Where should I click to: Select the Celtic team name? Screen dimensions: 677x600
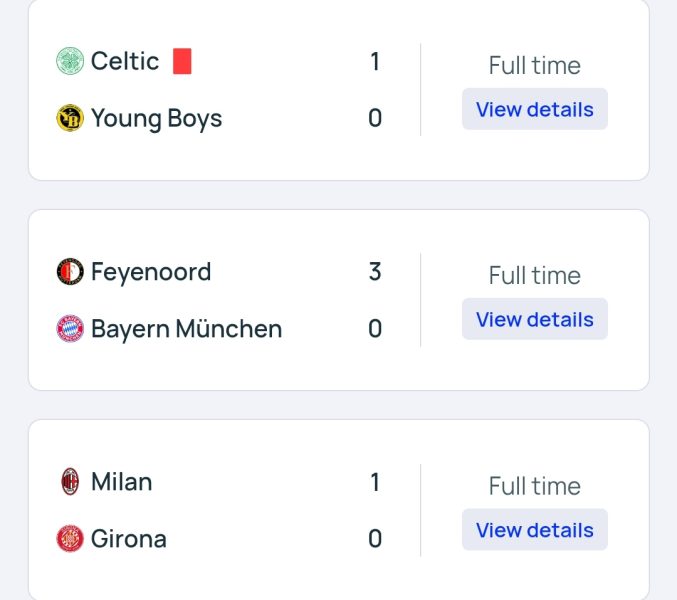coord(125,61)
